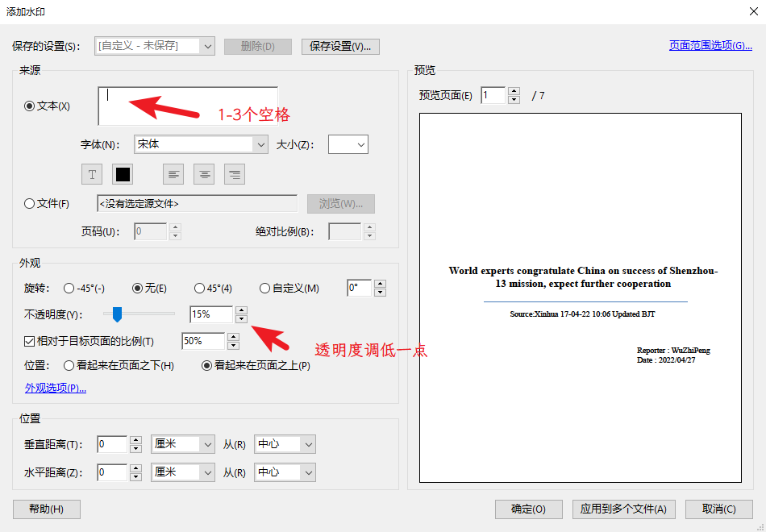This screenshot has width=766, height=532.
Task: Click the opacity value up stepper arrow
Action: coord(241,310)
